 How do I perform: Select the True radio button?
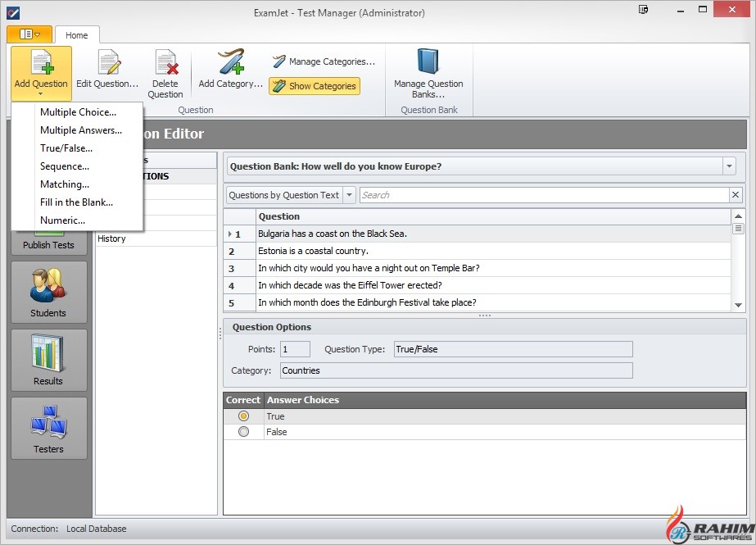[243, 416]
